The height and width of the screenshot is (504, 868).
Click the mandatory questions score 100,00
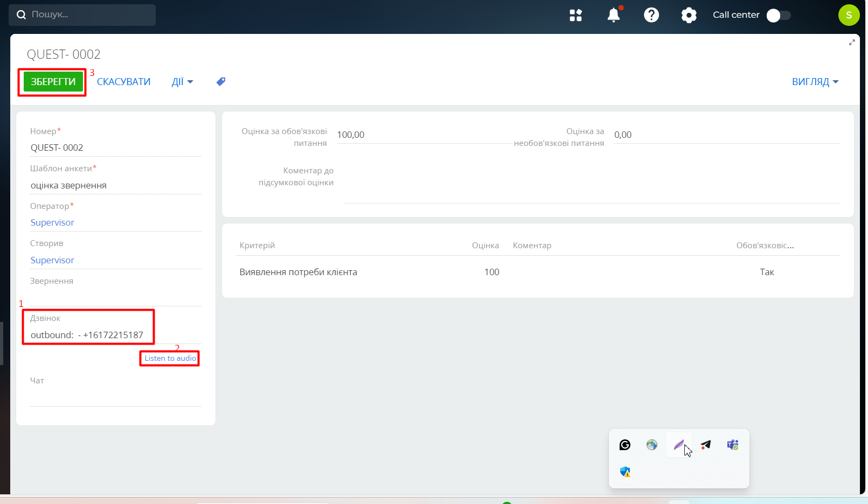click(x=423, y=135)
